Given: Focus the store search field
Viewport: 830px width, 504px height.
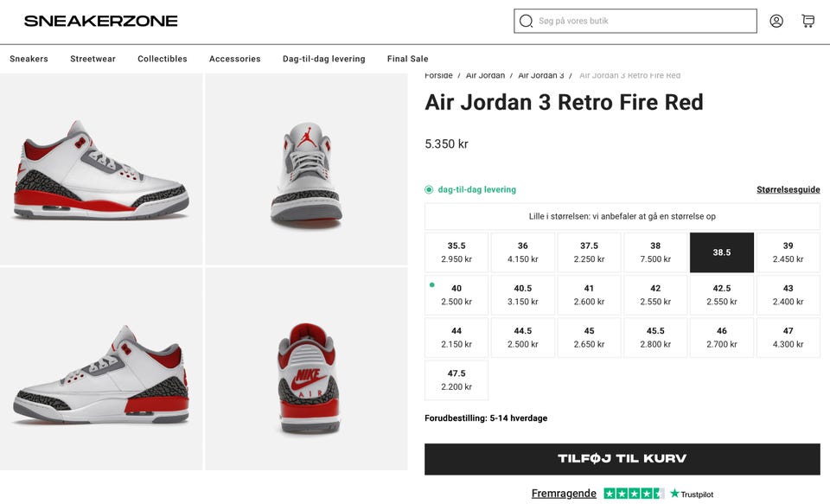Looking at the screenshot, I should pos(643,21).
